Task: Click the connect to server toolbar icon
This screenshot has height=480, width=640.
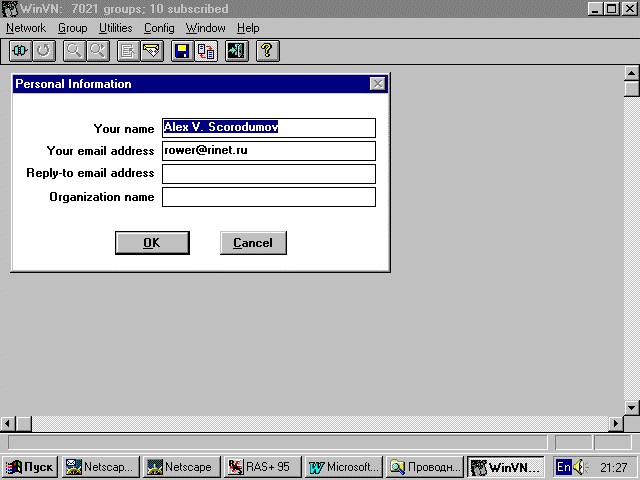Action: point(20,51)
